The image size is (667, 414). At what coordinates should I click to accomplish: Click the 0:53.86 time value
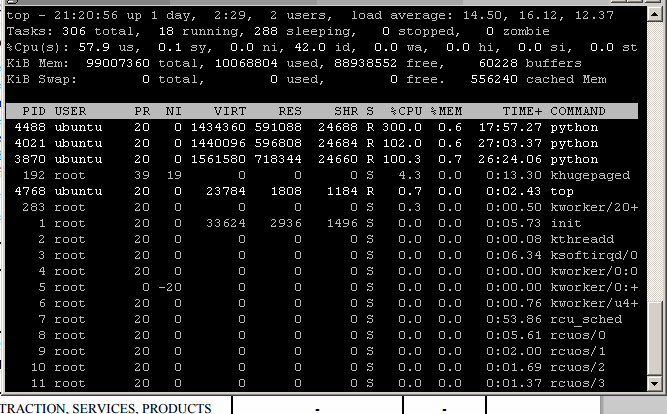click(x=514, y=320)
